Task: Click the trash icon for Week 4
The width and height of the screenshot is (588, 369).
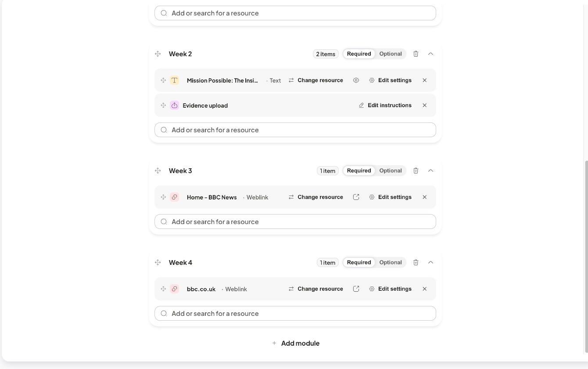Action: click(416, 263)
